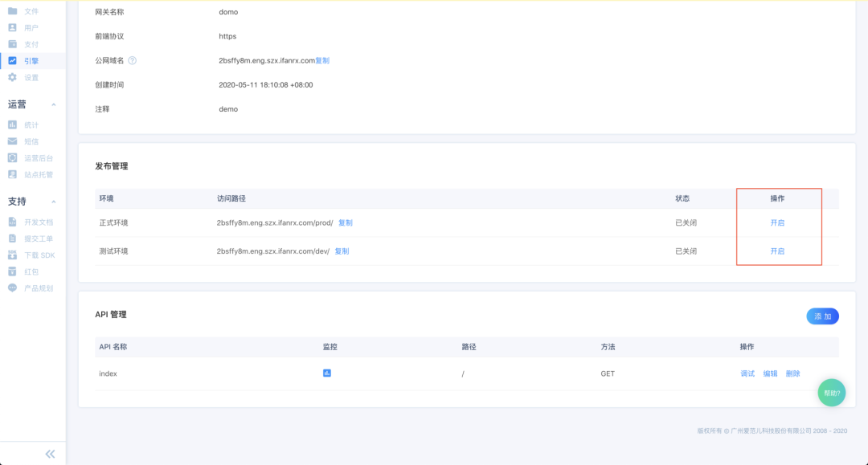
Task: Open the green 帮助? help bubble
Action: tap(832, 393)
